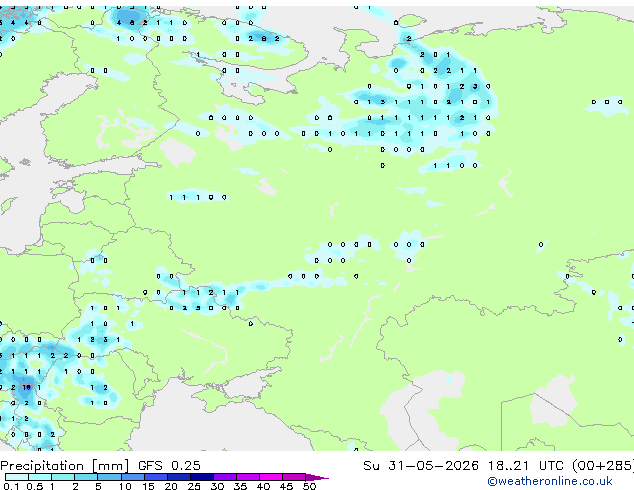Select the 2–5 mm legend color swatch

[86, 477]
